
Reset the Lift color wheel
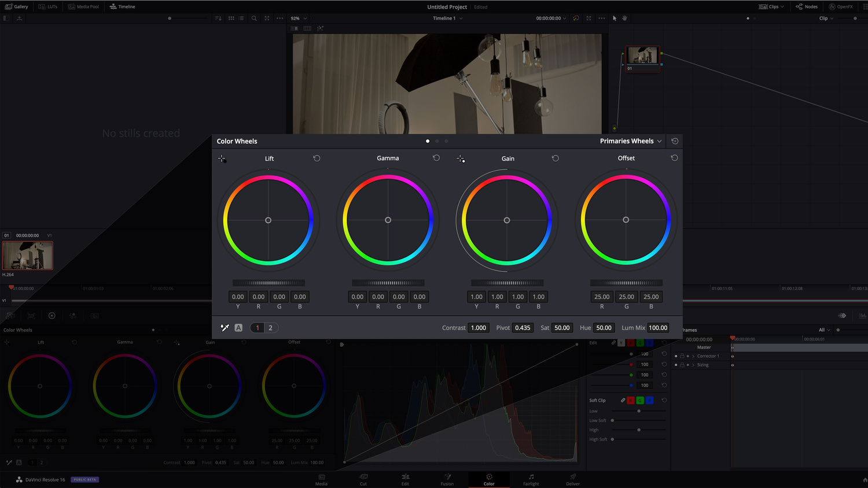point(317,157)
